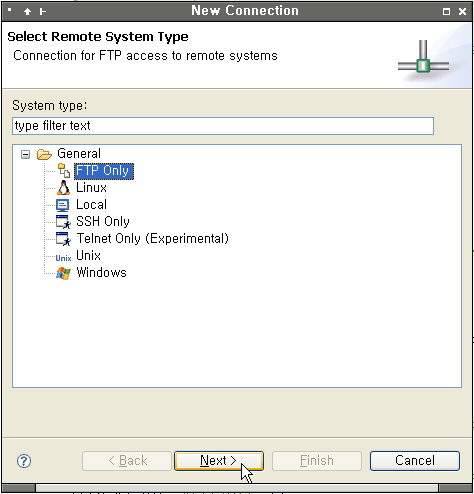474x494 pixels.
Task: Click the Telnet Only terminal icon
Action: coord(63,239)
